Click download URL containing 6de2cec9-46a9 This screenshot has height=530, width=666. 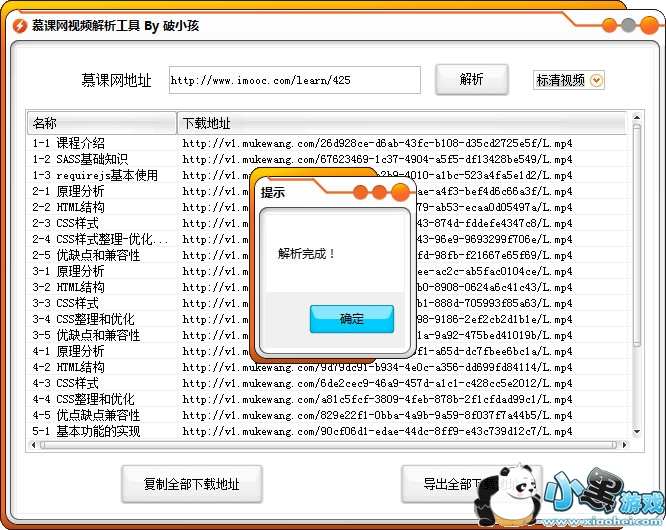point(377,383)
